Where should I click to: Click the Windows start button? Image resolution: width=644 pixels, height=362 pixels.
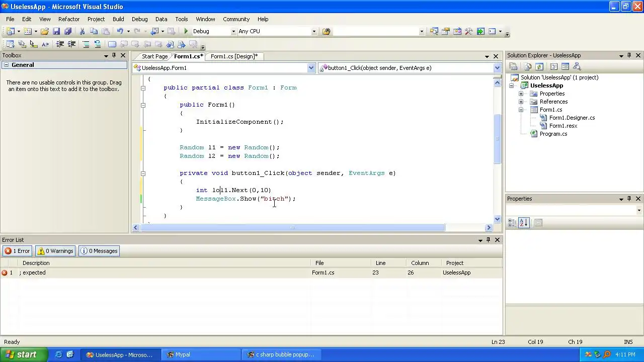[x=24, y=354]
